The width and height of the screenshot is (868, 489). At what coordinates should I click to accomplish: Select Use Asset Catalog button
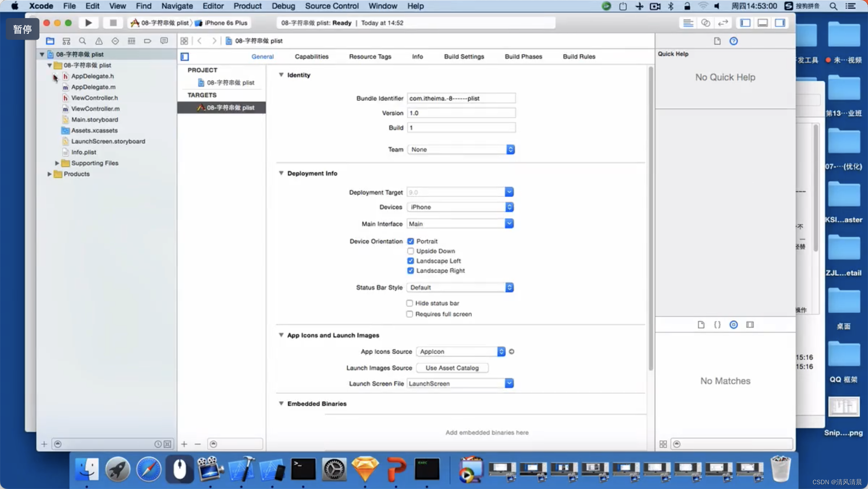click(x=452, y=368)
